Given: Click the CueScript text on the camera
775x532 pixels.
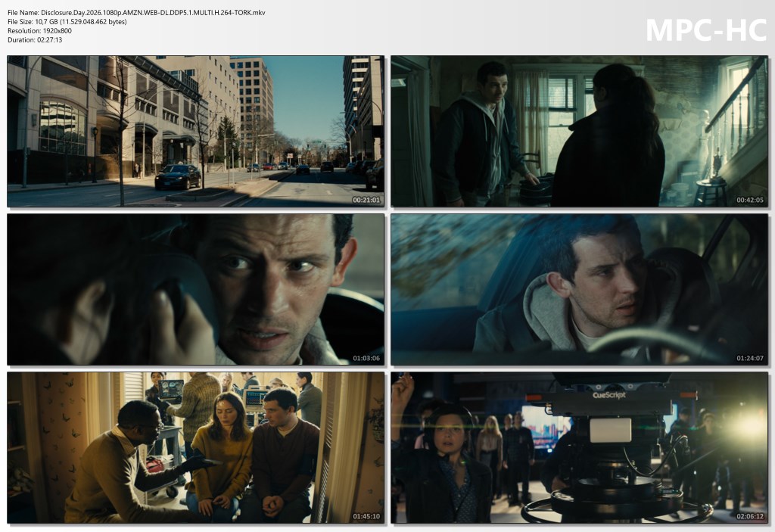Looking at the screenshot, I should (609, 395).
